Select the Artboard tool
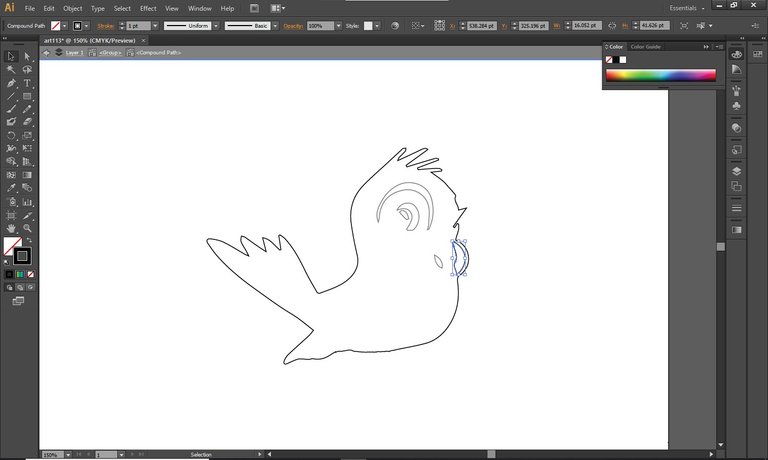The height and width of the screenshot is (460, 768). pyautogui.click(x=11, y=215)
